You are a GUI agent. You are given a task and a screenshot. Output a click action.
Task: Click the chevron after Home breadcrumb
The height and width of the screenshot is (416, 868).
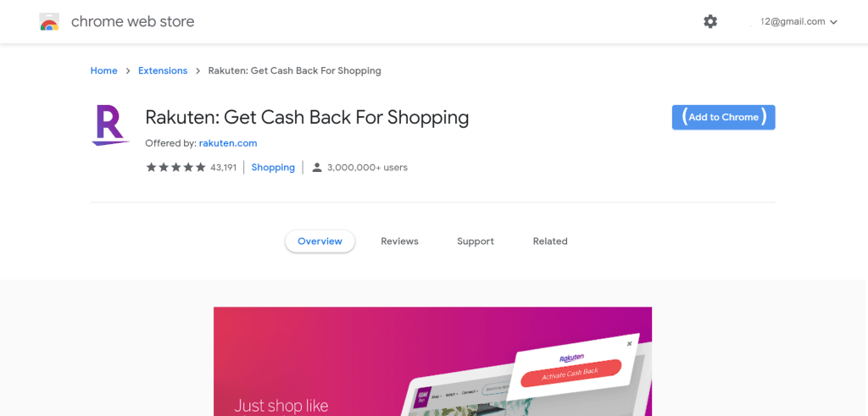pyautogui.click(x=128, y=71)
